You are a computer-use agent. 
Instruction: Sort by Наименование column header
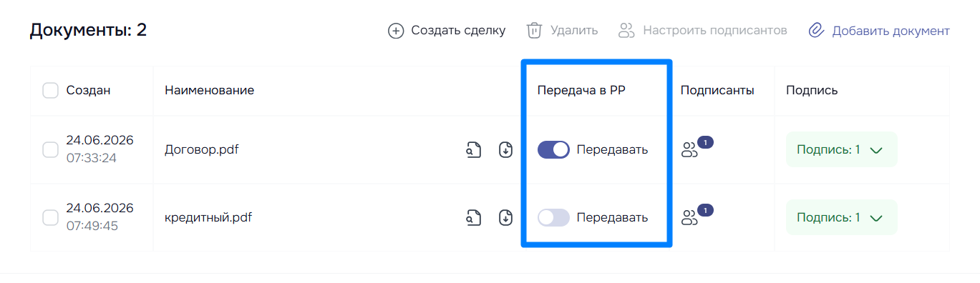(210, 90)
